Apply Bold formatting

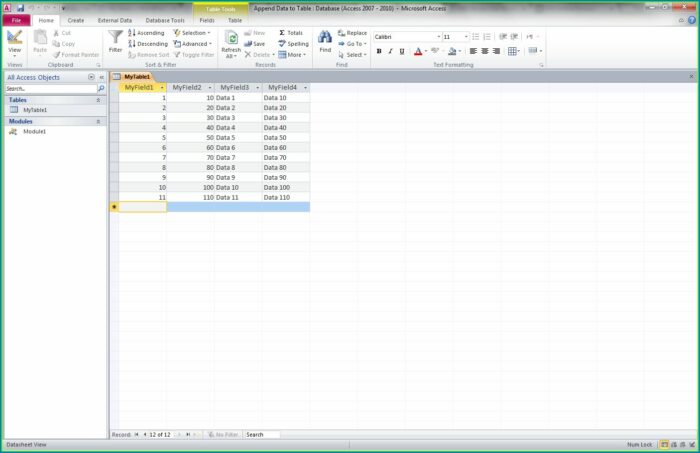[379, 51]
